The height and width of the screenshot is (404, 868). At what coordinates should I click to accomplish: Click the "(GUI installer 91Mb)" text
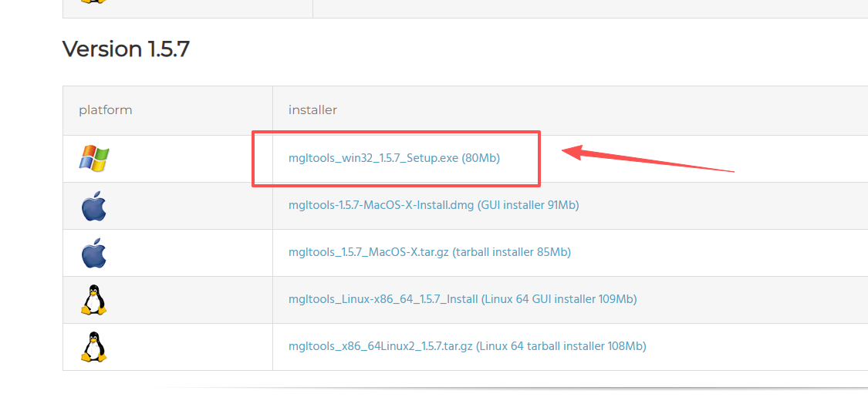(x=529, y=205)
